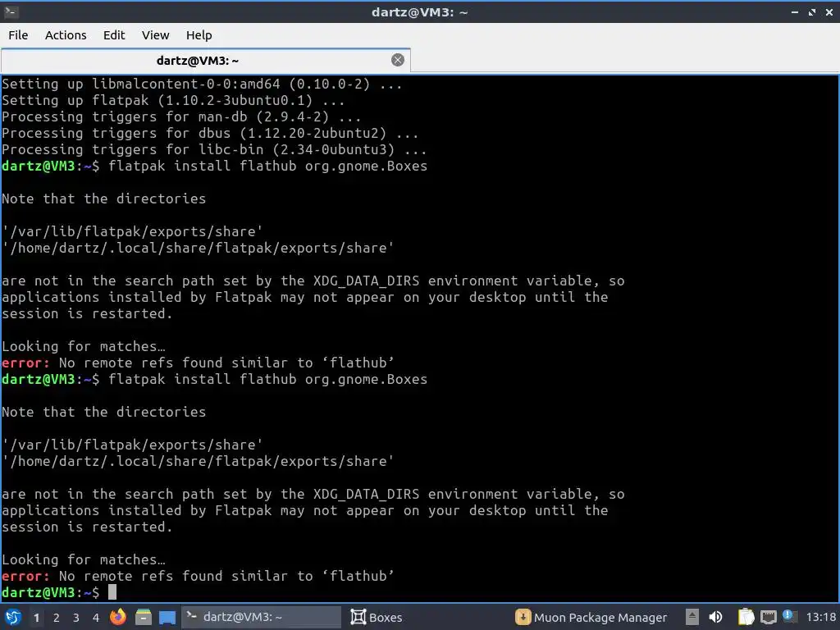Screen dimensions: 840x630
Task: Open the File menu
Action: point(18,34)
